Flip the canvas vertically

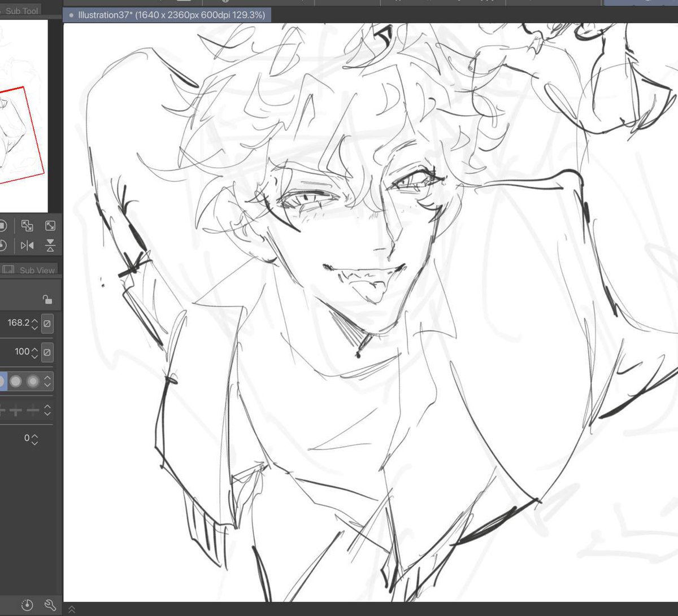tap(50, 245)
